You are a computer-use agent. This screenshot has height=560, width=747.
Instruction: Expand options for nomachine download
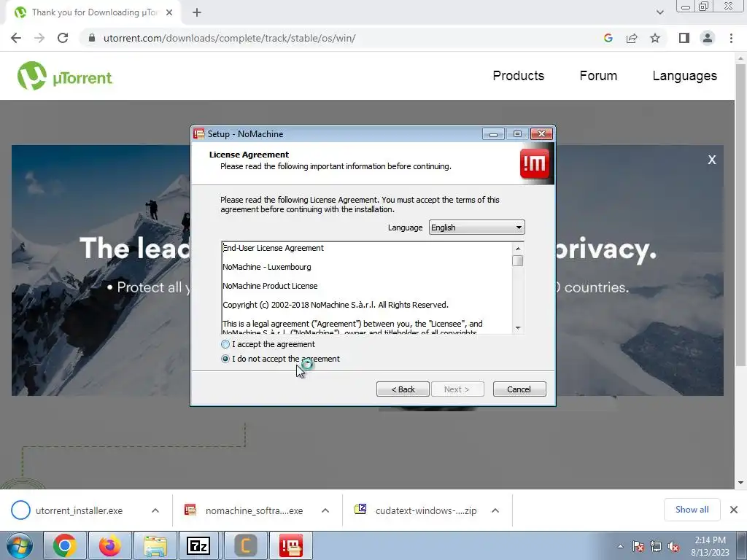point(325,510)
